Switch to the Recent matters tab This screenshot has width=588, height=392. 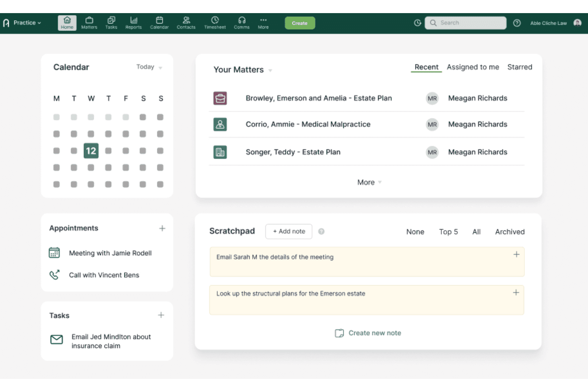click(x=426, y=67)
